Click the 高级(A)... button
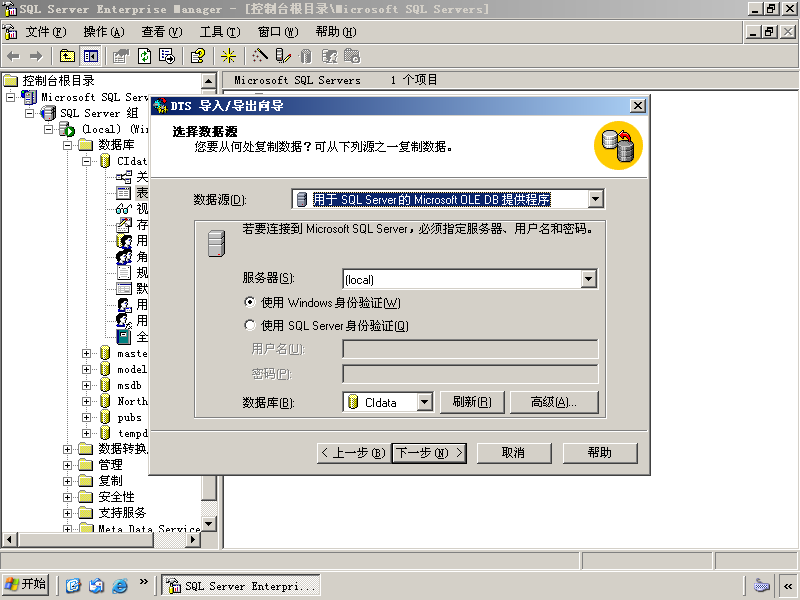The height and width of the screenshot is (600, 800). (x=554, y=402)
